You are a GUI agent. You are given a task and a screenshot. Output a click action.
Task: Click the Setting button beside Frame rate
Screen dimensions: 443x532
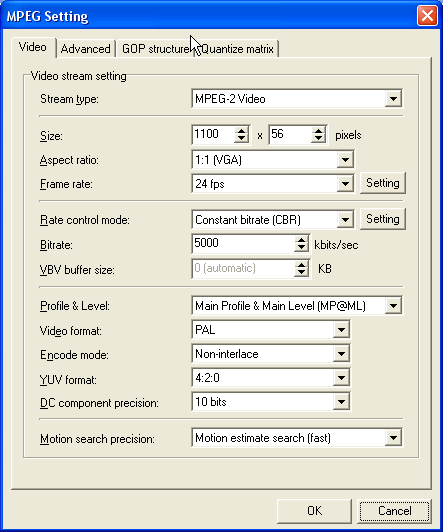point(383,183)
